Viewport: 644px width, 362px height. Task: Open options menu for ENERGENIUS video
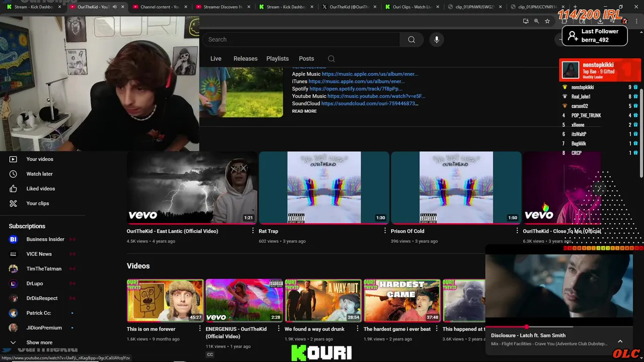[x=279, y=329]
